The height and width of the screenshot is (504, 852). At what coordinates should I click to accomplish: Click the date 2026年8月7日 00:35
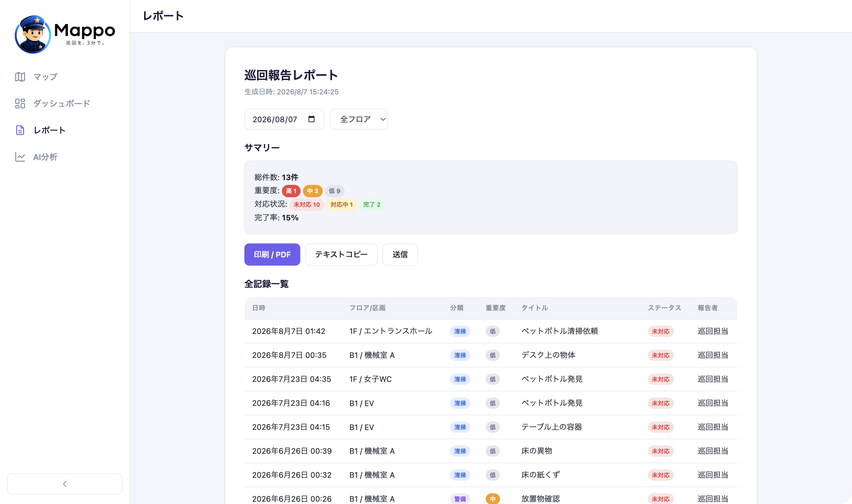click(289, 355)
